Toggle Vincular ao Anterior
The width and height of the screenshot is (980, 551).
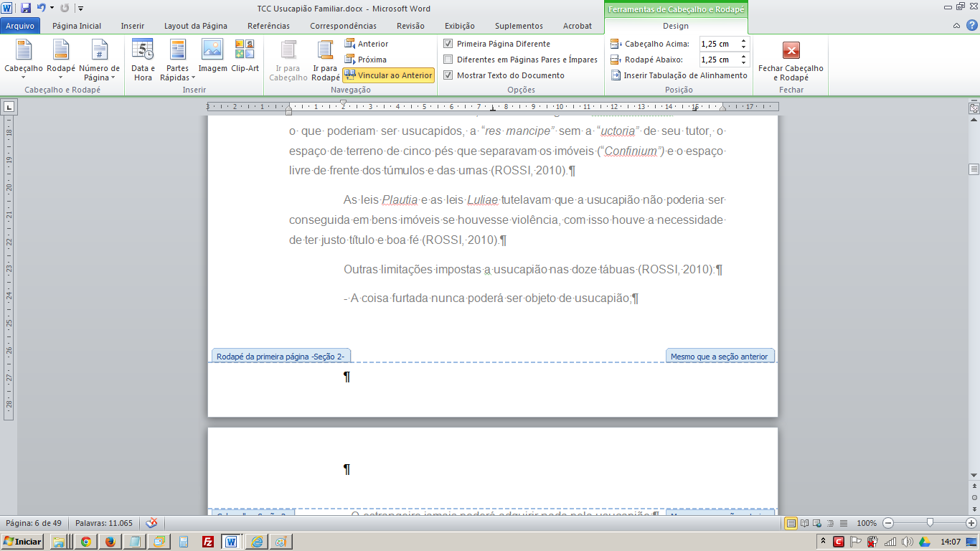pos(388,75)
